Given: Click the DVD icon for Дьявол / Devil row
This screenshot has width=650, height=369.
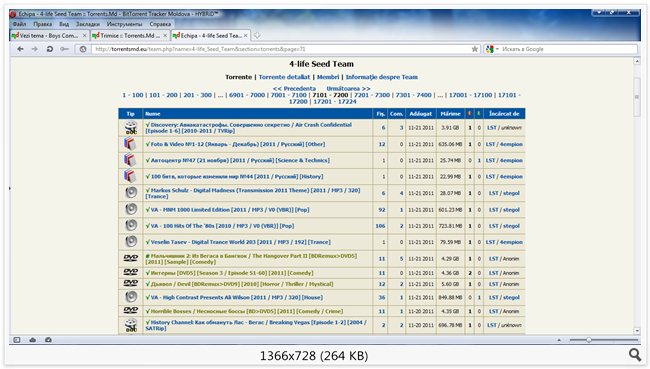Looking at the screenshot, I should pyautogui.click(x=131, y=284).
